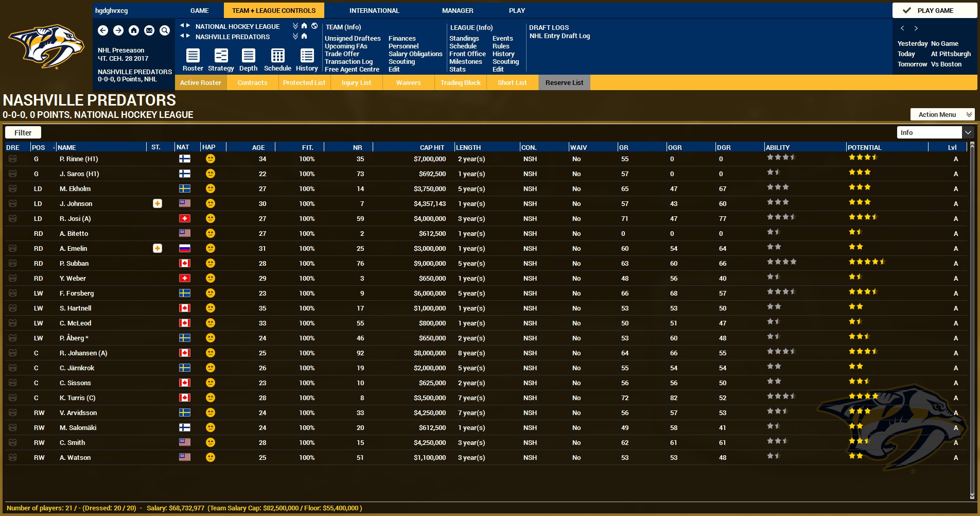Open the Trade Offer link
The height and width of the screenshot is (516, 980).
pos(342,54)
